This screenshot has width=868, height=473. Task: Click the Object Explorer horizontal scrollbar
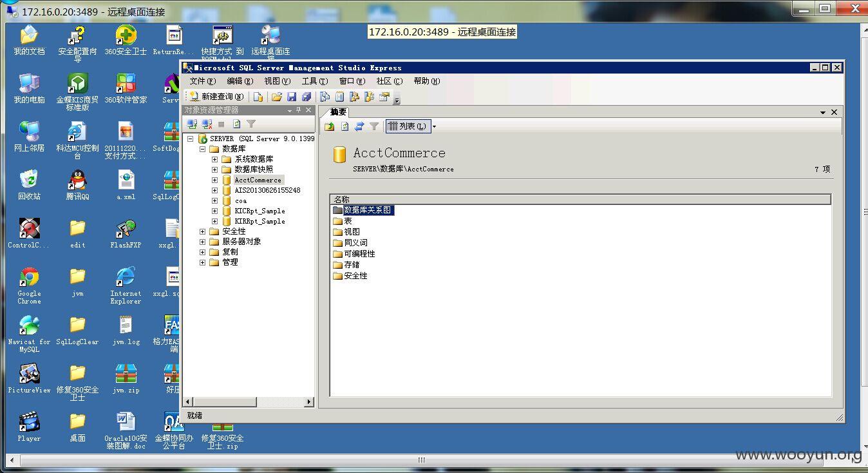tap(249, 401)
